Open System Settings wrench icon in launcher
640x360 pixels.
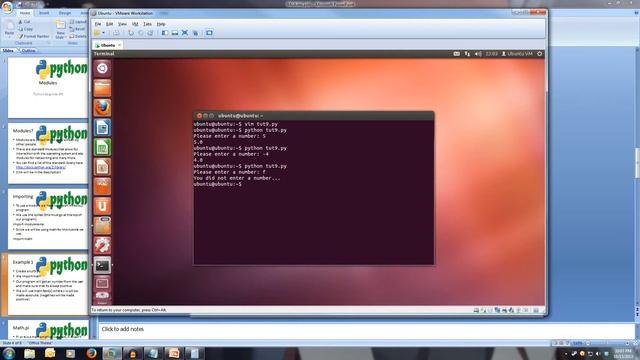tap(102, 245)
